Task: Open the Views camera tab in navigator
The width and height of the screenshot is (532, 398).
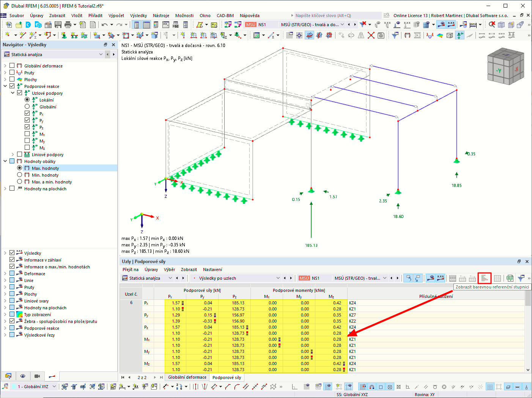Action: [37, 376]
